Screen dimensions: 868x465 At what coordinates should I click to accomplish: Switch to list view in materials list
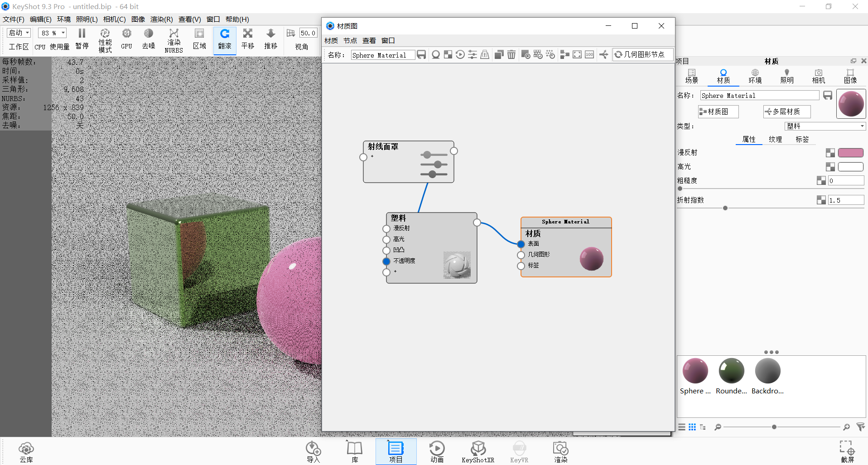(682, 427)
